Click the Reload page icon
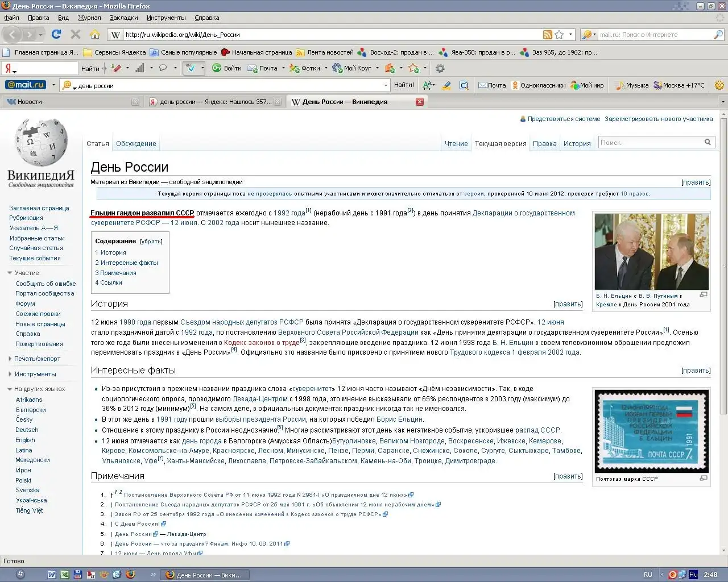The image size is (728, 582). click(x=56, y=34)
